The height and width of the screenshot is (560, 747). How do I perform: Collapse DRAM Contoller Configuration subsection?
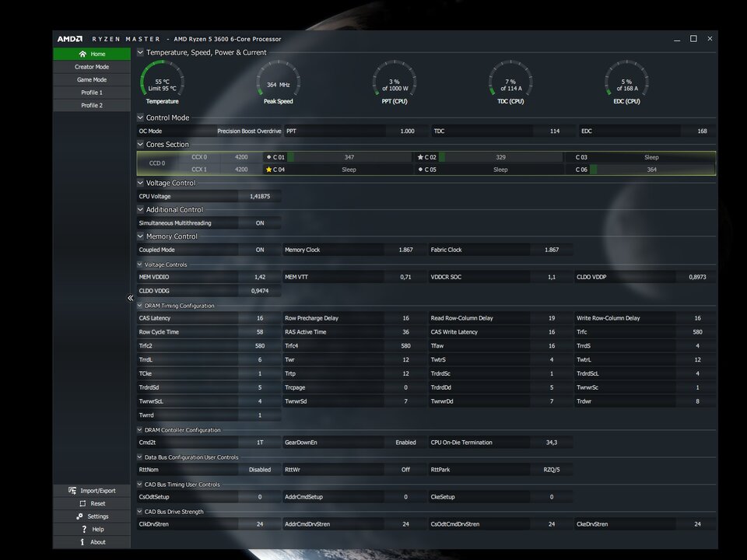(x=139, y=429)
